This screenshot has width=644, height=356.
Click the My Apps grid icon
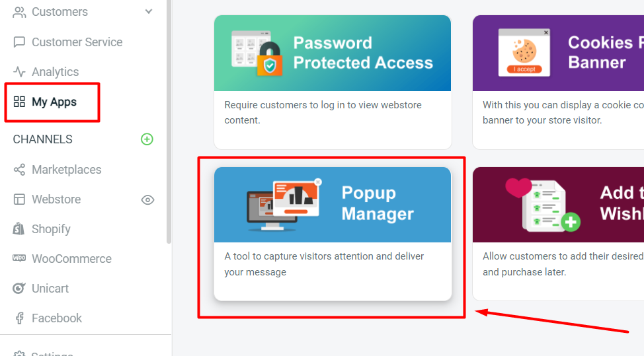click(x=19, y=102)
